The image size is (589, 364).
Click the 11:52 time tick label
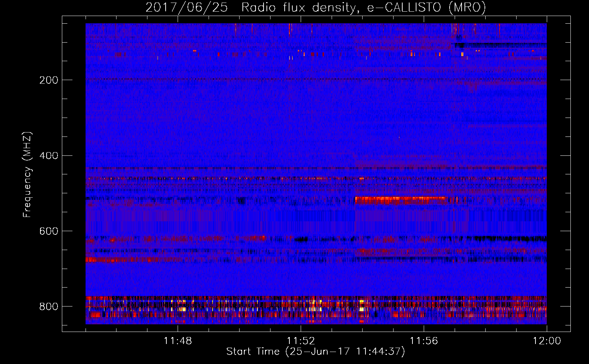(x=301, y=341)
